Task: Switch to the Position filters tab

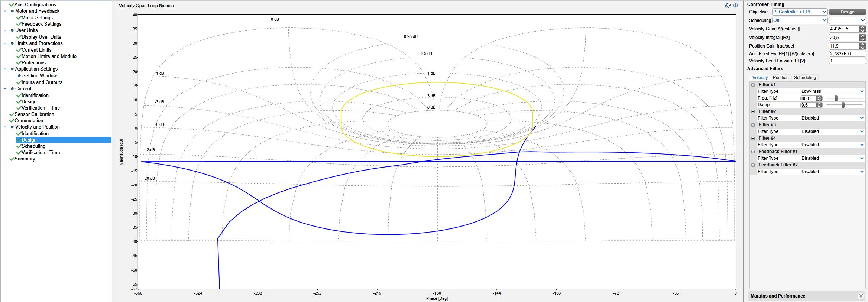Action: 780,78
